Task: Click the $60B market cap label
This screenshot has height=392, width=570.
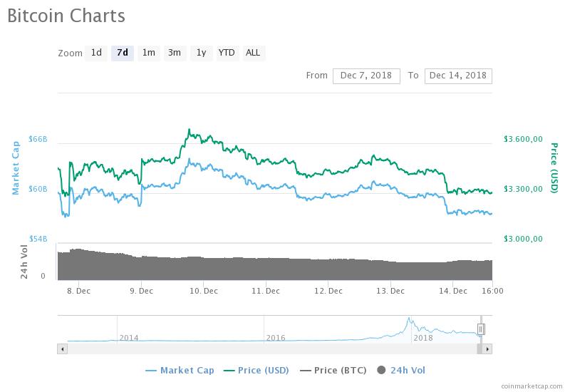Action: point(38,189)
